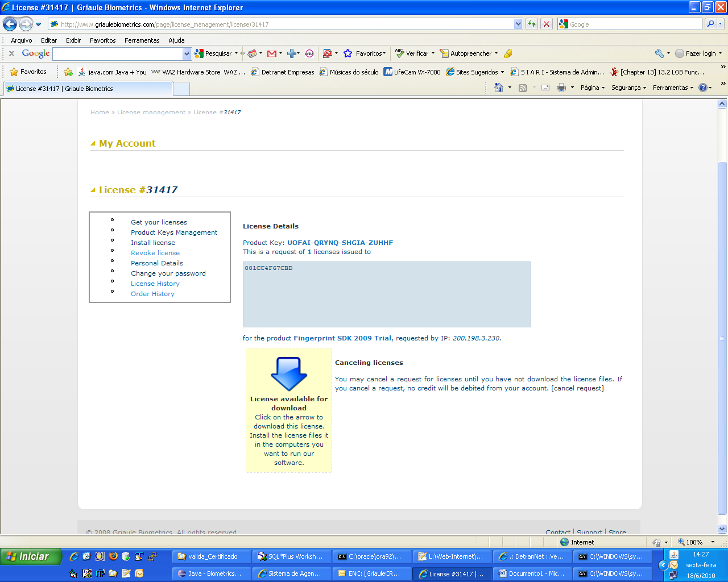Open the recent pages dropdown arrow
Viewport: 728px width, 582px height.
tap(38, 24)
